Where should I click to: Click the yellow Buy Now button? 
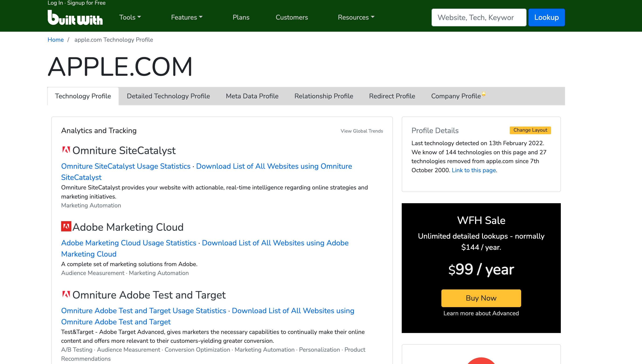click(481, 298)
